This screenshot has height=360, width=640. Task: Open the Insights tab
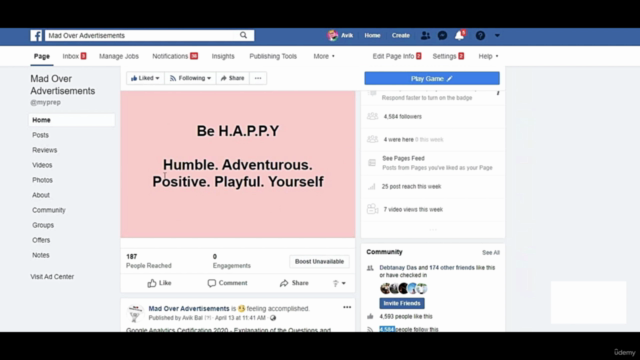click(x=223, y=56)
